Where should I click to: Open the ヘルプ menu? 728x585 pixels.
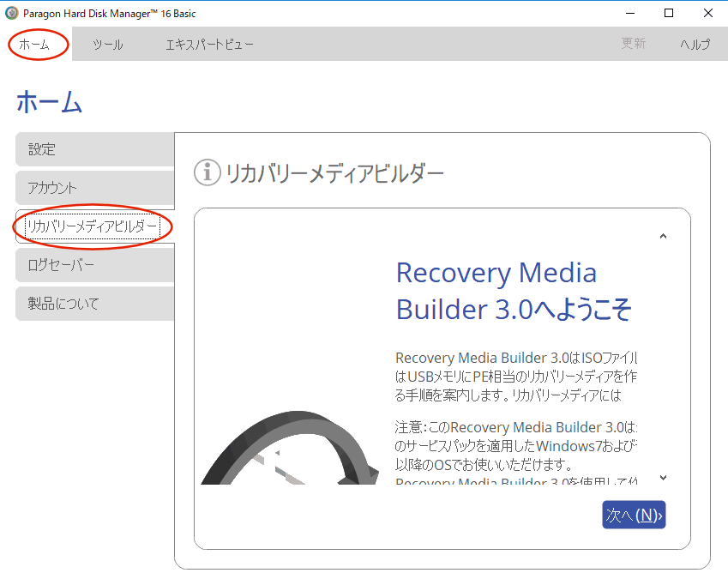tap(695, 45)
